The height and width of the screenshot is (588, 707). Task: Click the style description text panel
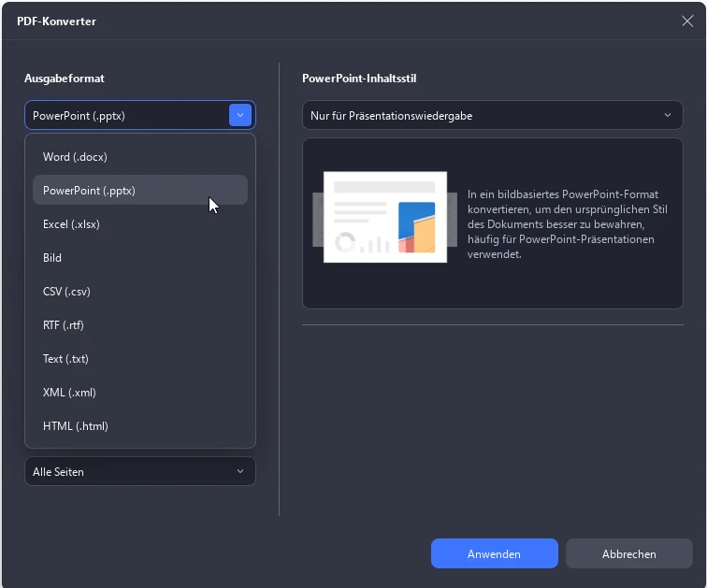566,224
